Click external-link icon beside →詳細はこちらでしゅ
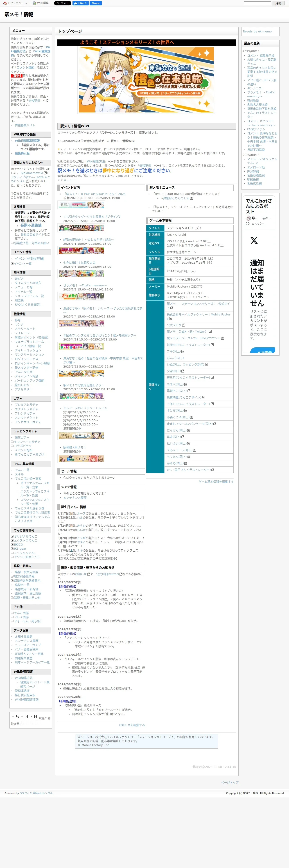 click(x=192, y=198)
